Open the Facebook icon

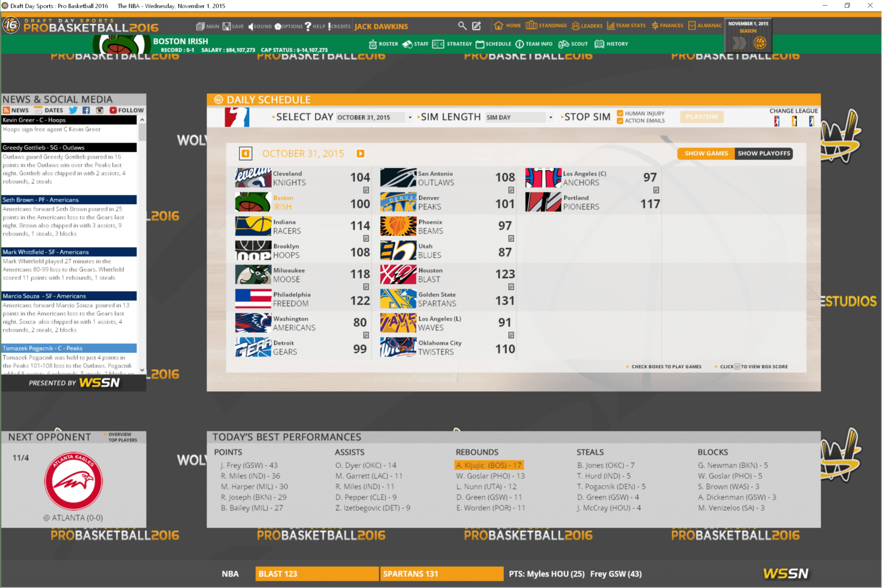(x=86, y=110)
